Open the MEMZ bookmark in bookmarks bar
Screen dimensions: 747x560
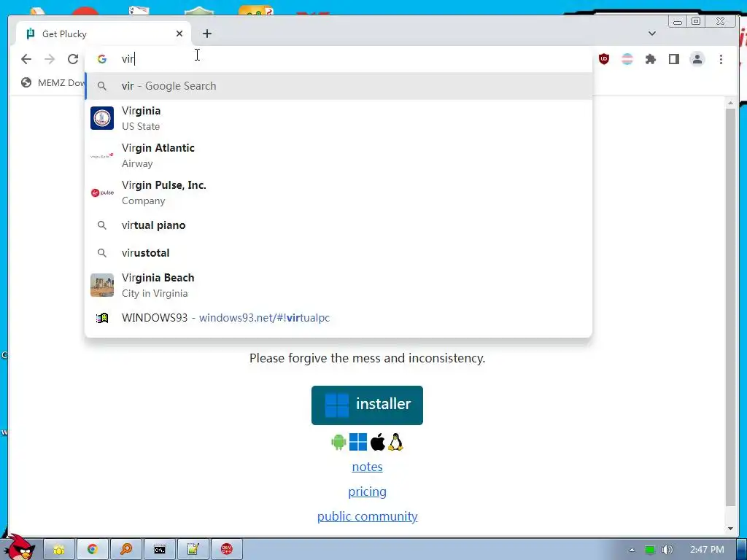[53, 83]
